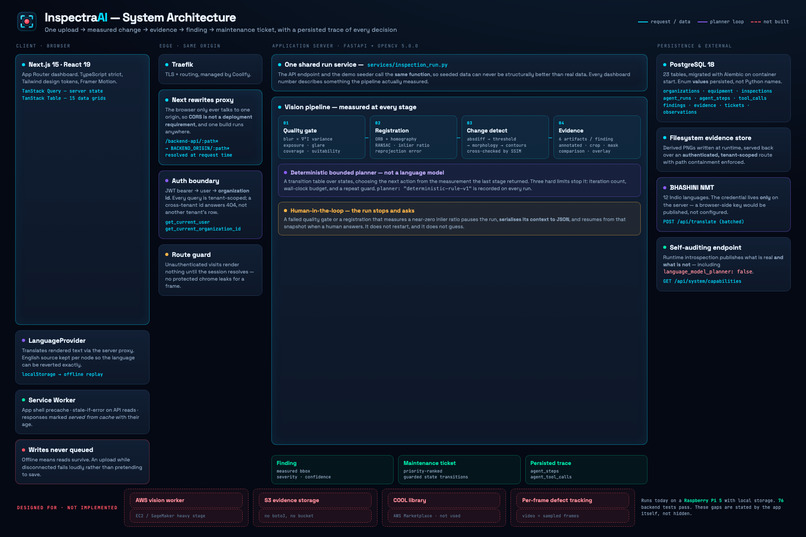This screenshot has width=806, height=537.
Task: Click the Traefik card title
Action: click(x=182, y=65)
